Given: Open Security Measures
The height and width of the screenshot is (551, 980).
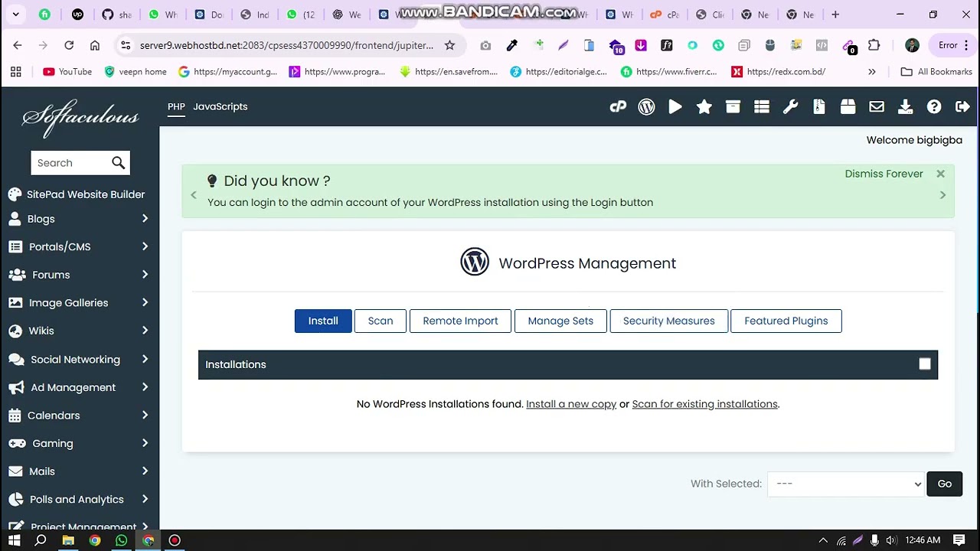Looking at the screenshot, I should pos(669,321).
